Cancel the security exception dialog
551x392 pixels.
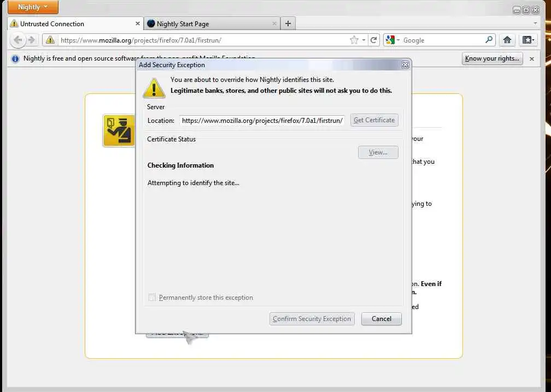click(382, 319)
